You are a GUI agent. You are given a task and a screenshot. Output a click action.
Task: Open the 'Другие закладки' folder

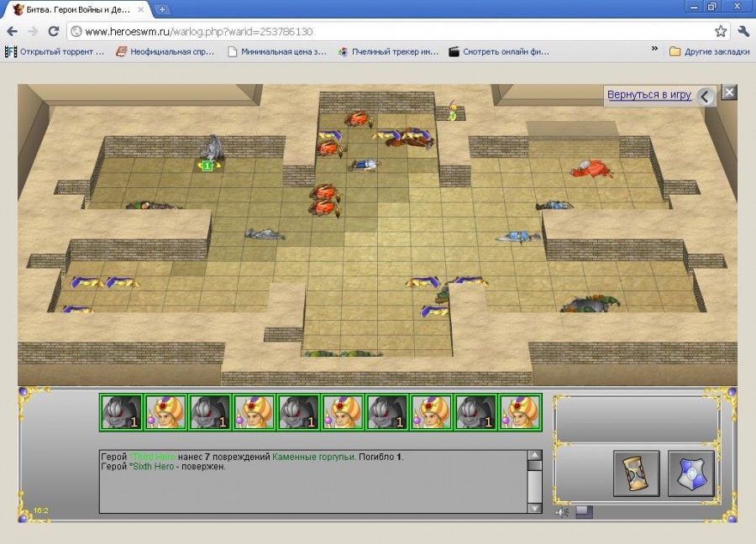click(x=709, y=51)
